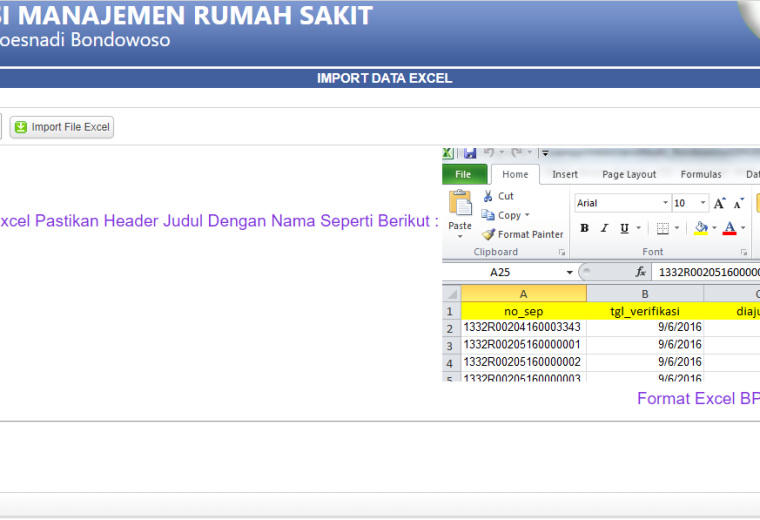This screenshot has height=520, width=760.
Task: Expand the Name Box dropdown arrow
Action: [570, 272]
